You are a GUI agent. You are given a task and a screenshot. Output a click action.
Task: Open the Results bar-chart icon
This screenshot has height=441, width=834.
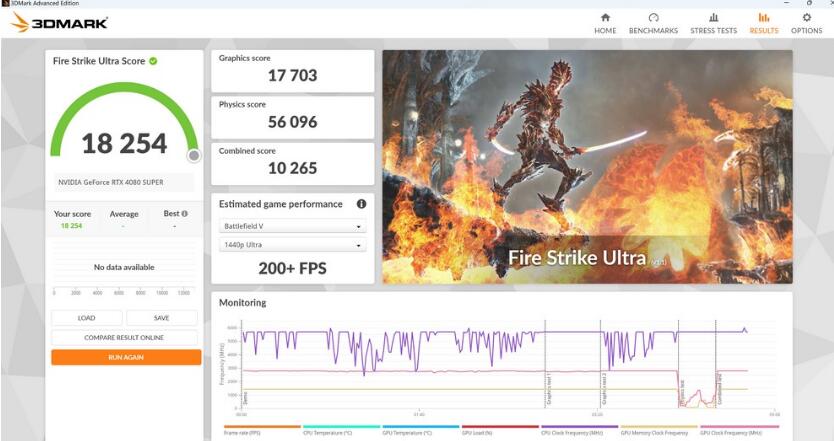tap(764, 18)
